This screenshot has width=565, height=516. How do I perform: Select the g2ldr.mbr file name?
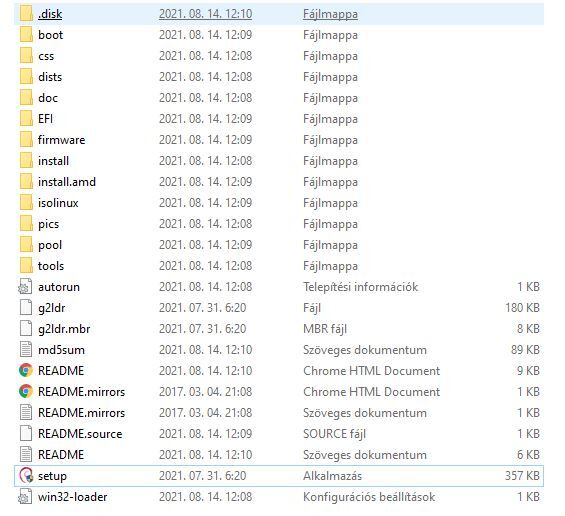[x=64, y=329]
